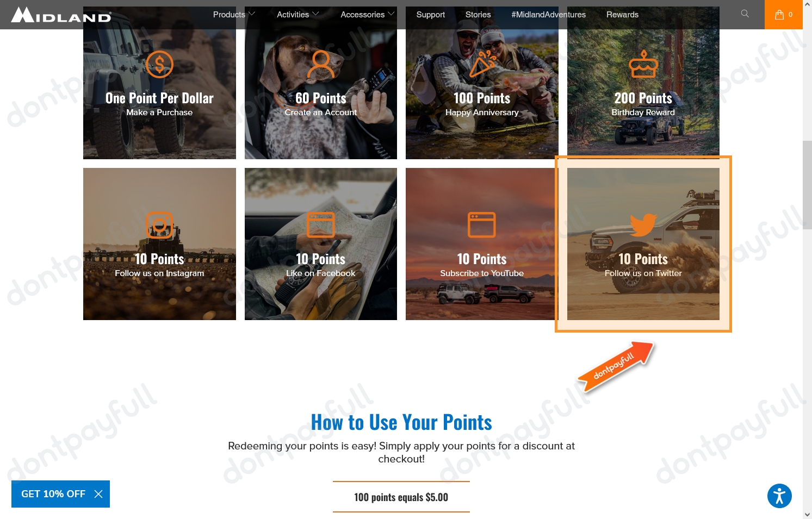Viewport: 812px width, 519px height.
Task: Click the GET 10% OFF button
Action: (x=53, y=494)
